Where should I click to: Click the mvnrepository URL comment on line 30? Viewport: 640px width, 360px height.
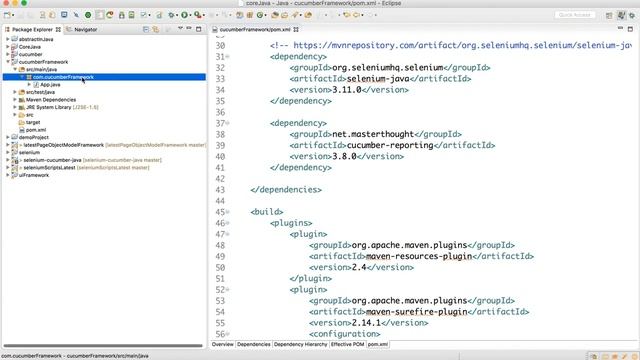[x=451, y=45]
